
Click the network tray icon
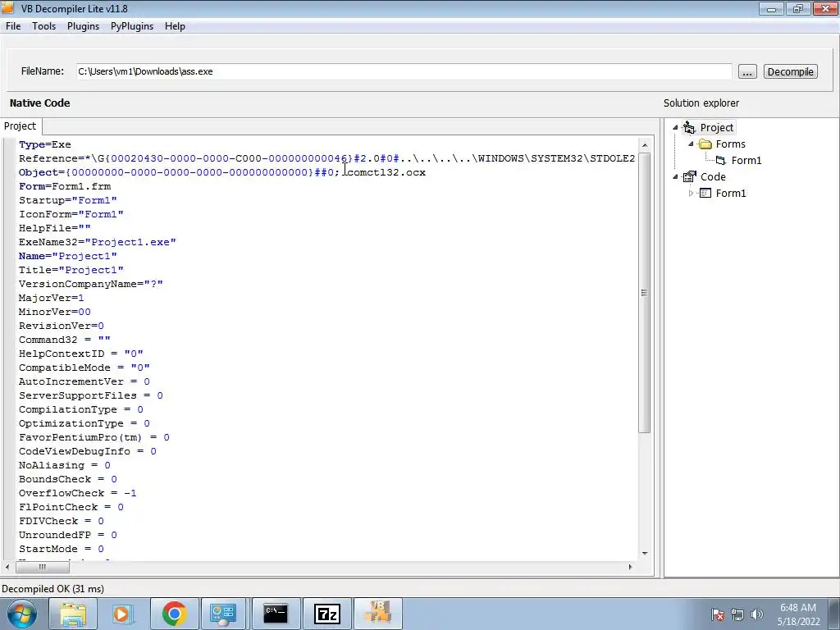[x=737, y=614]
